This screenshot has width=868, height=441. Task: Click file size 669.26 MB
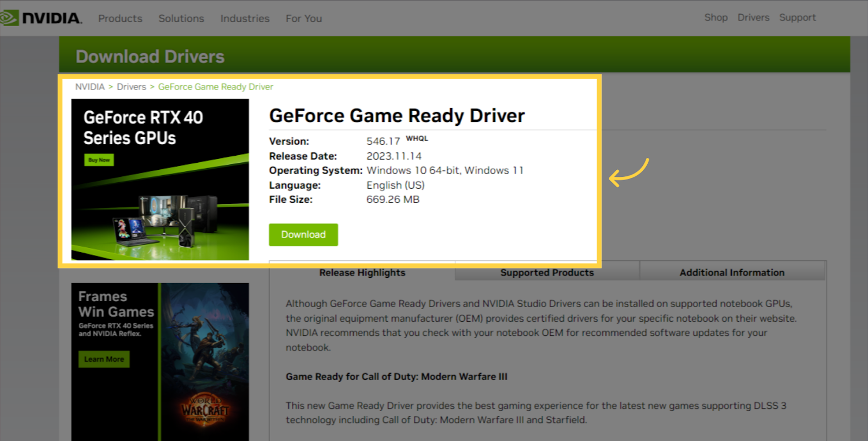(393, 199)
